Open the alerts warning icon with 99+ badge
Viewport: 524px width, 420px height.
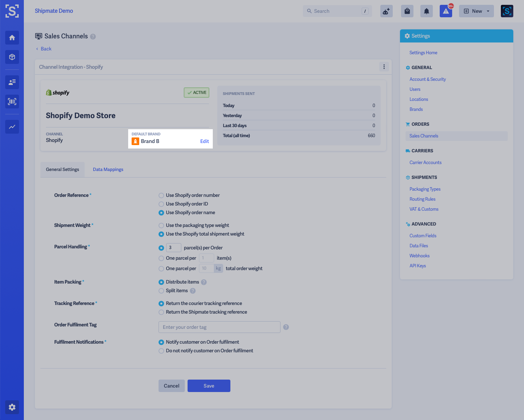(x=446, y=11)
